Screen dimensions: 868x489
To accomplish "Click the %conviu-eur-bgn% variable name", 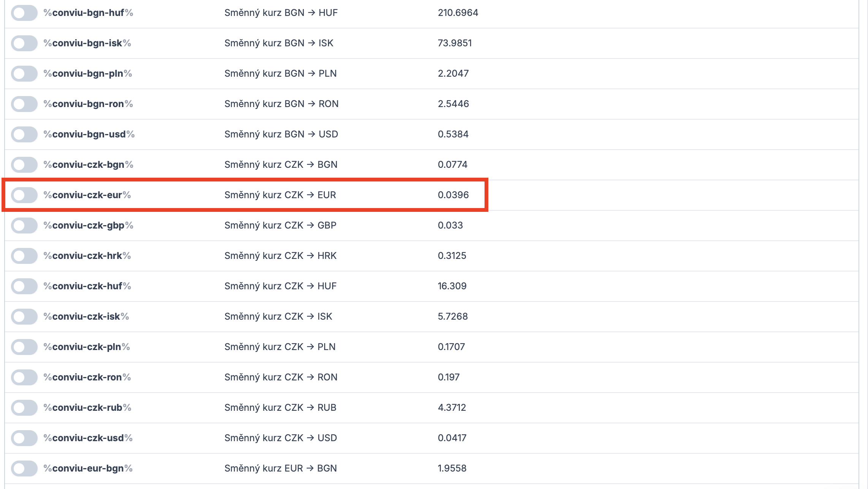I will (x=88, y=468).
